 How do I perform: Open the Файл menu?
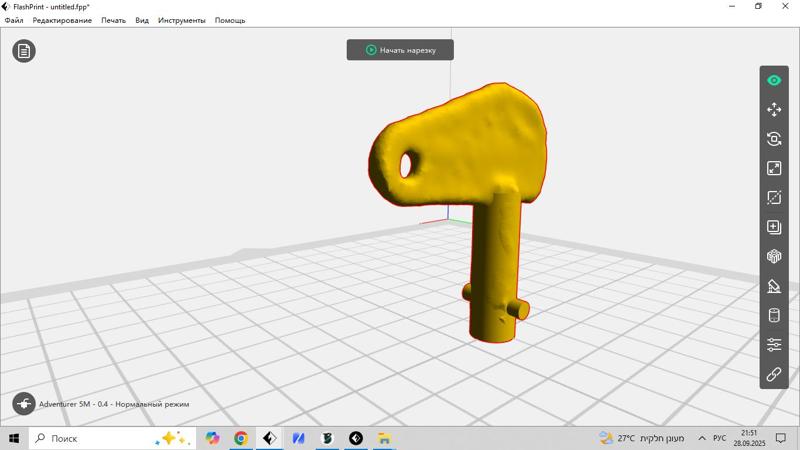click(14, 20)
